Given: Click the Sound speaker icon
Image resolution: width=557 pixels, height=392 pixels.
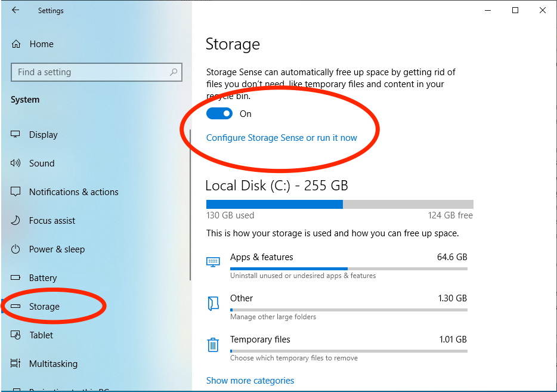Looking at the screenshot, I should click(16, 163).
